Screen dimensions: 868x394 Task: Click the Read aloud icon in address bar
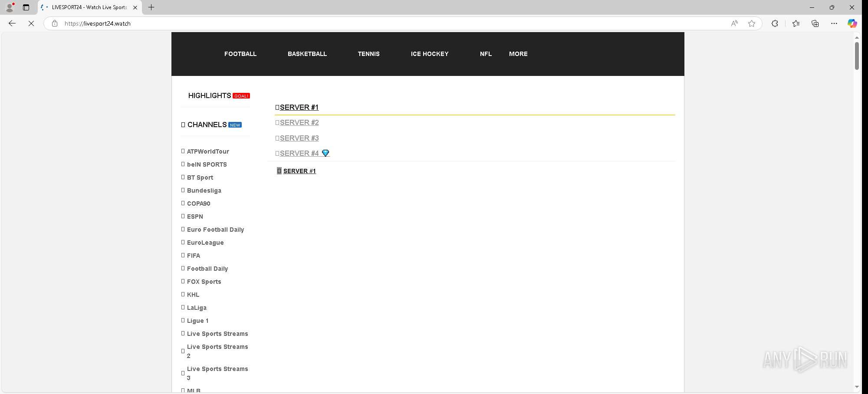pos(734,23)
